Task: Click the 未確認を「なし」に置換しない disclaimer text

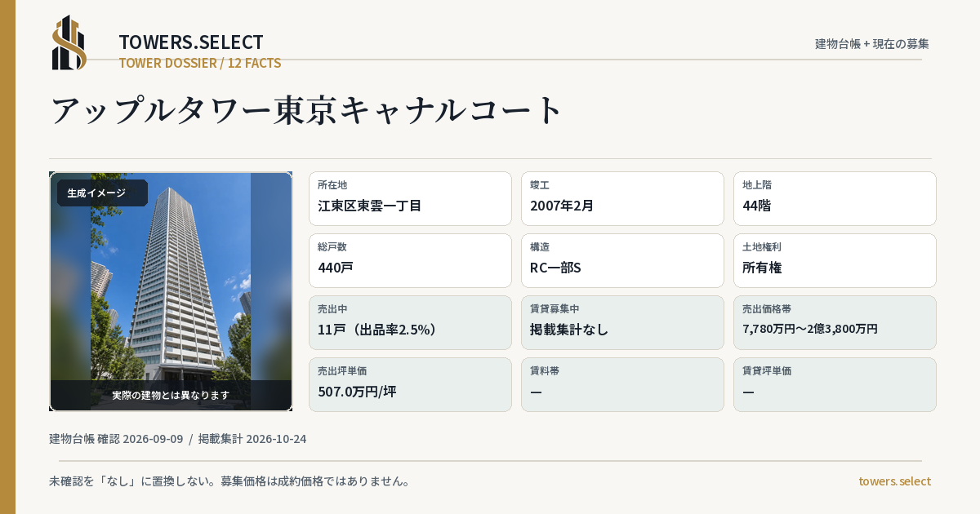Action: click(229, 481)
